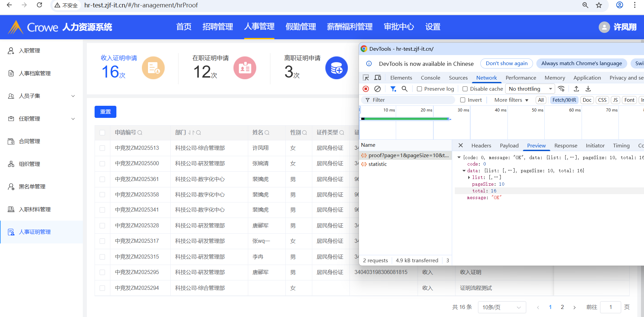
Task: Click the search icon beside 申请编号 column
Action: pyautogui.click(x=140, y=133)
